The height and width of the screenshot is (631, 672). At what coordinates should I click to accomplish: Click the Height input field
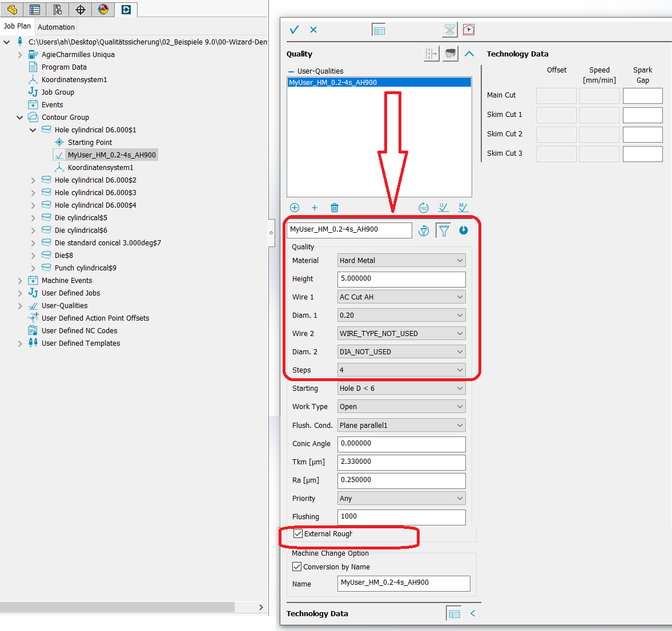point(401,279)
